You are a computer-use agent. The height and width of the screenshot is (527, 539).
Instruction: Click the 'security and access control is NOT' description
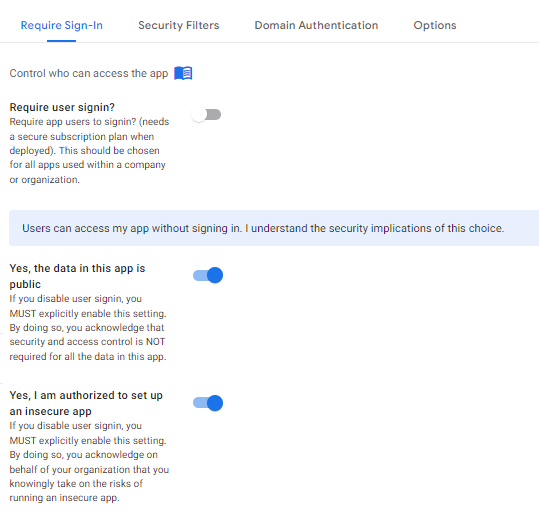(x=88, y=328)
